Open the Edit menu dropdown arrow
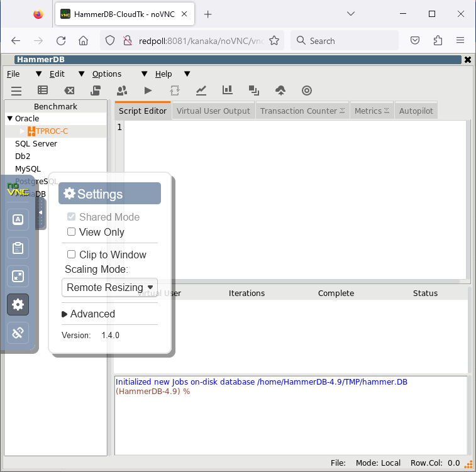476x472 pixels. tap(81, 74)
